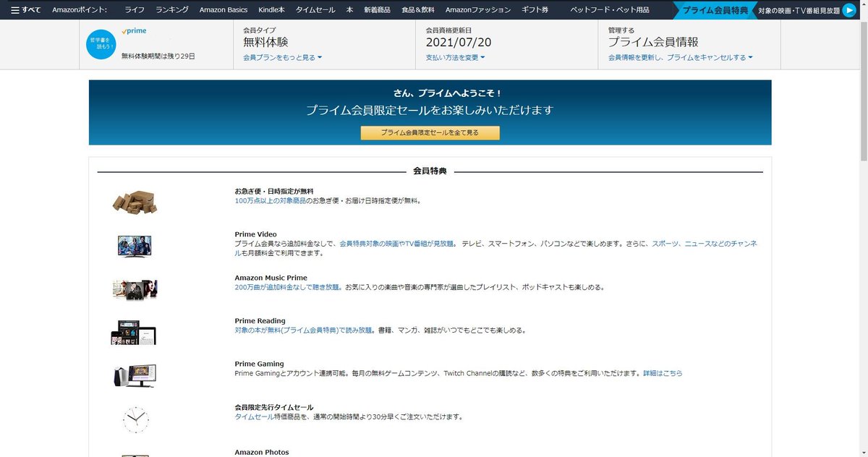Click the Prime Gaming heading
The image size is (868, 457).
(259, 364)
